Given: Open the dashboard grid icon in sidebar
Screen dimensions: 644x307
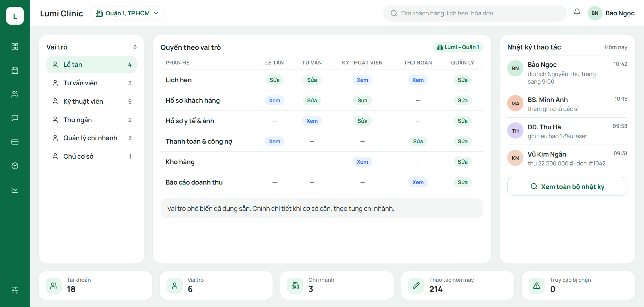Looking at the screenshot, I should click(15, 46).
